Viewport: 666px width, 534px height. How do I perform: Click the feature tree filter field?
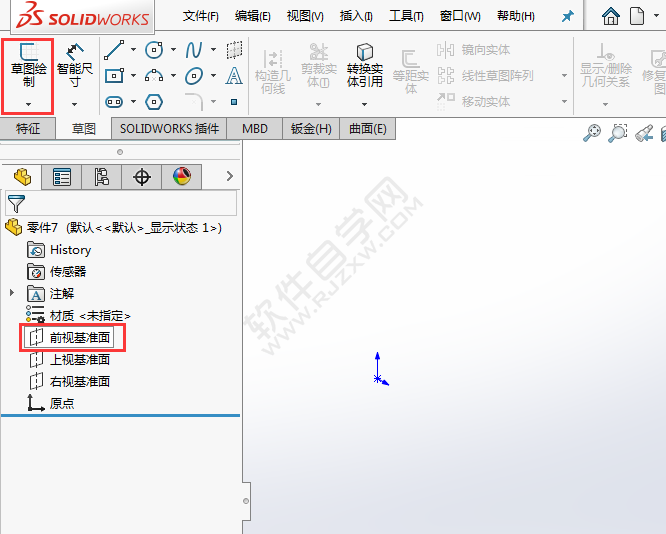point(121,203)
